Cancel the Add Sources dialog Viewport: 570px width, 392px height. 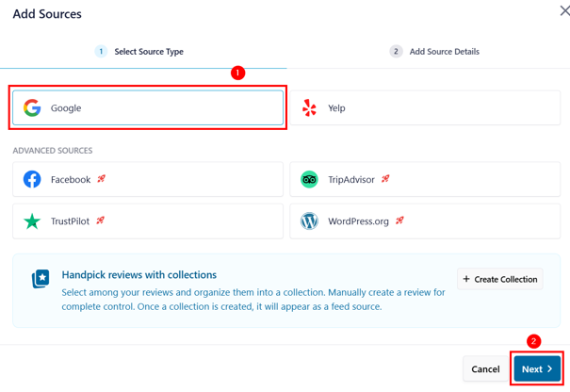(x=485, y=369)
